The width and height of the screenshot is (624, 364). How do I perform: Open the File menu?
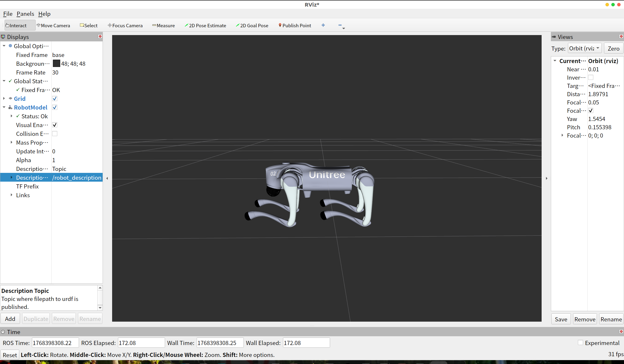coord(8,14)
